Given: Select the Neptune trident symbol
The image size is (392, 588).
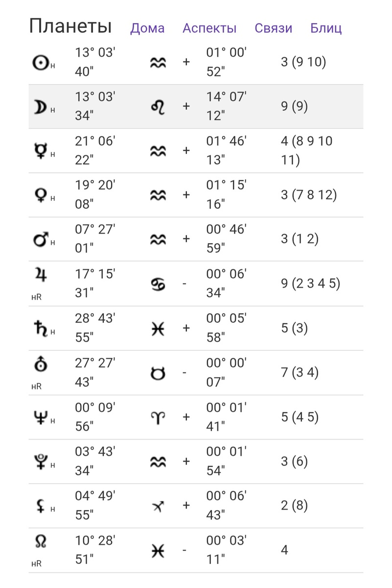Looking at the screenshot, I should tap(40, 417).
